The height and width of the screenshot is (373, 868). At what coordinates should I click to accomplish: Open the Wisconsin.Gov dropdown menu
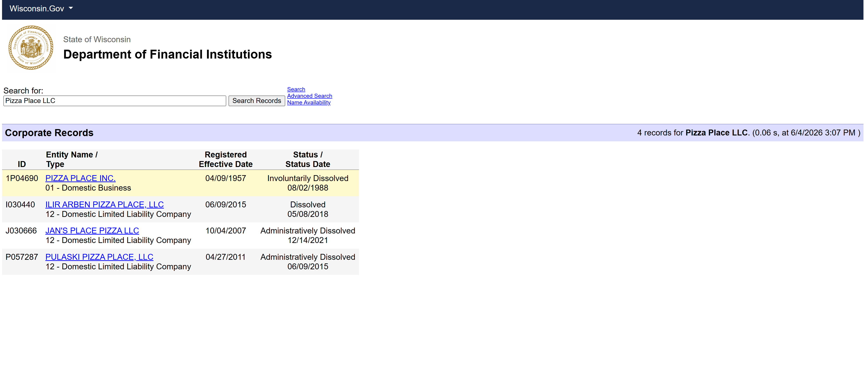(x=41, y=8)
